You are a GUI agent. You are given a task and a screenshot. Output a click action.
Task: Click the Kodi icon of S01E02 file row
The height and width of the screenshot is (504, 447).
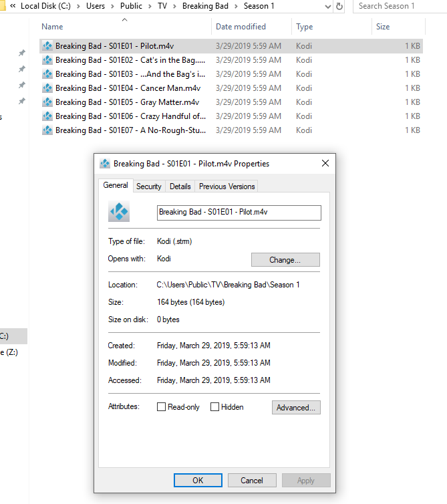click(47, 60)
